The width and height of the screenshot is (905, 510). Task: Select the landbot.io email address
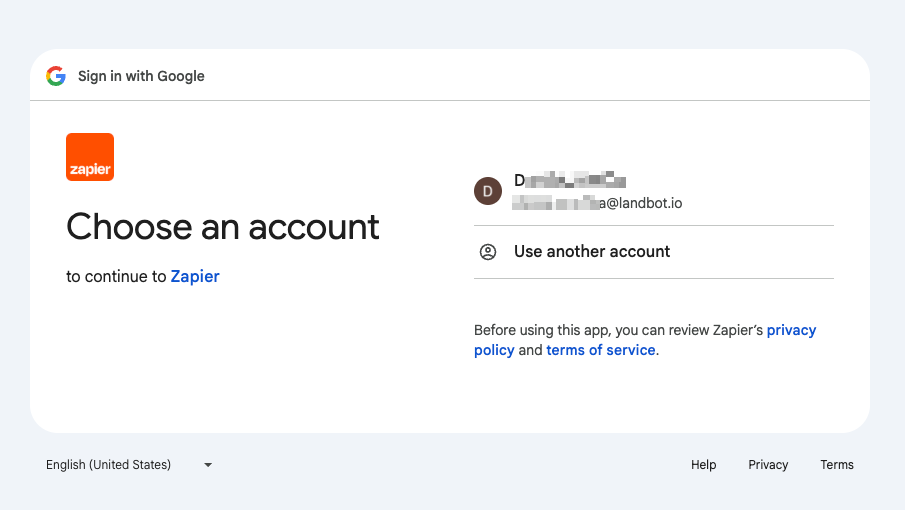pos(597,203)
